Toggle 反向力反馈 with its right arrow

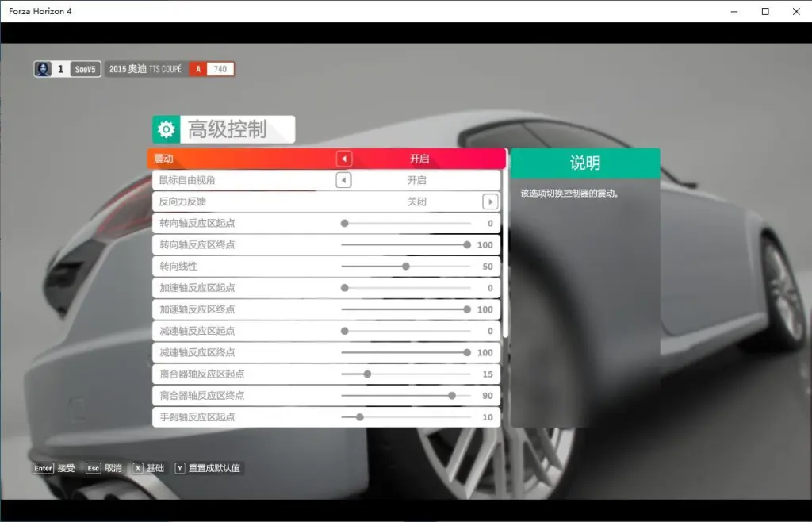click(490, 202)
